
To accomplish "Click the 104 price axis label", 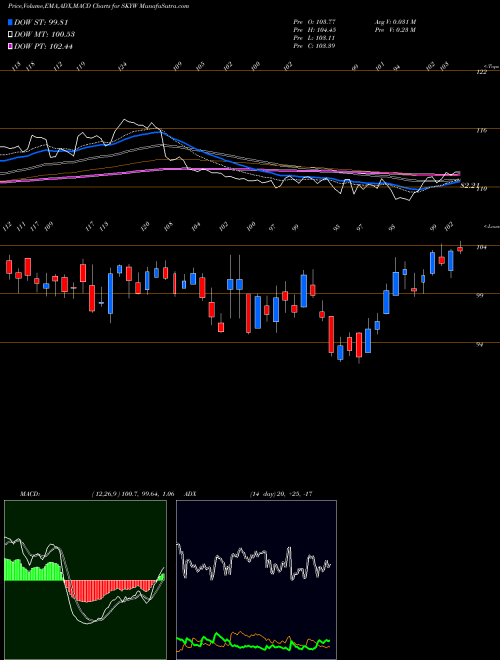I will point(481,248).
